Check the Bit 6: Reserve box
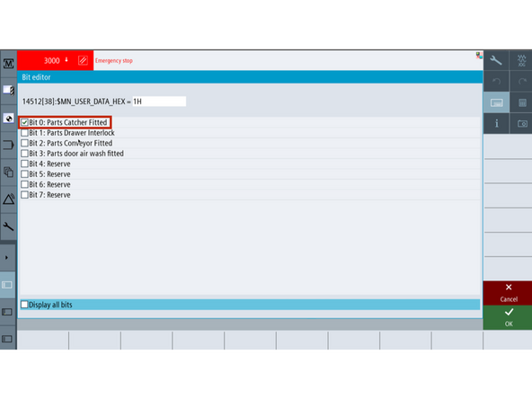 click(24, 184)
